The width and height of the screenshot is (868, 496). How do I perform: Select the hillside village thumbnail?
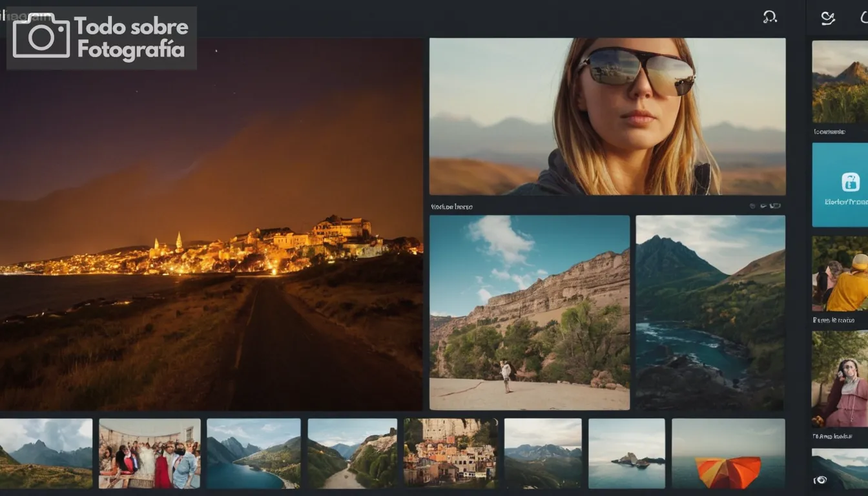pyautogui.click(x=450, y=453)
